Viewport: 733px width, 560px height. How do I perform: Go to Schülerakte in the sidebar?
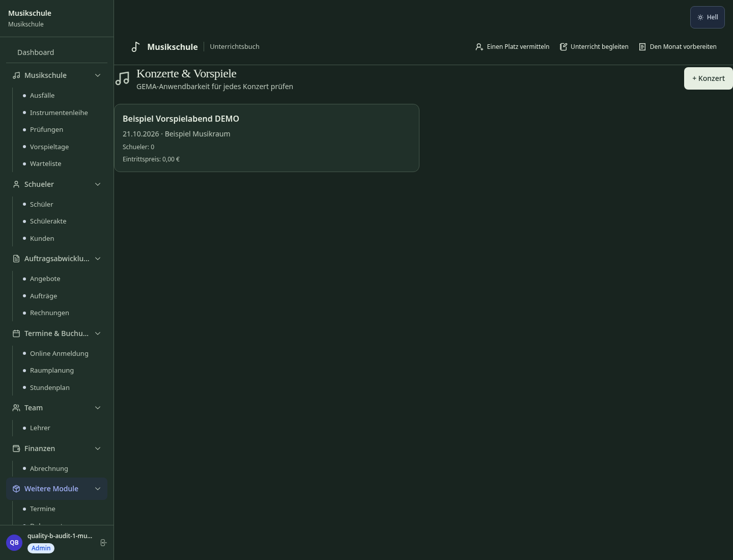(48, 221)
